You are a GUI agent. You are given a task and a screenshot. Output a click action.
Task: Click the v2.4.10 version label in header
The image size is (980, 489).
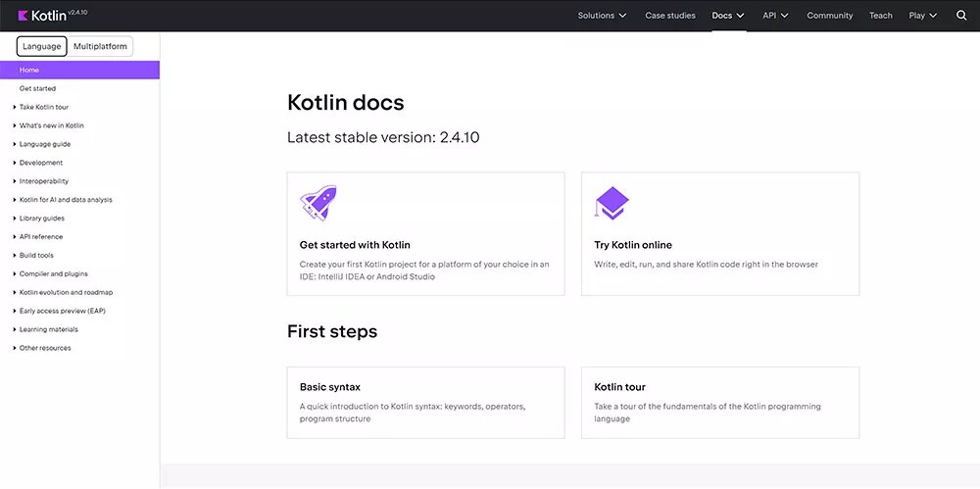pyautogui.click(x=77, y=11)
